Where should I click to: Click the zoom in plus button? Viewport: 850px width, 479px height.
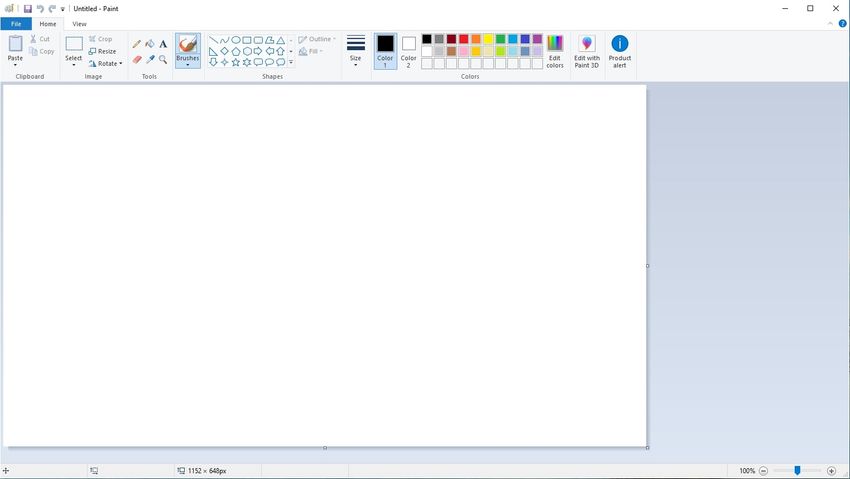tap(831, 470)
